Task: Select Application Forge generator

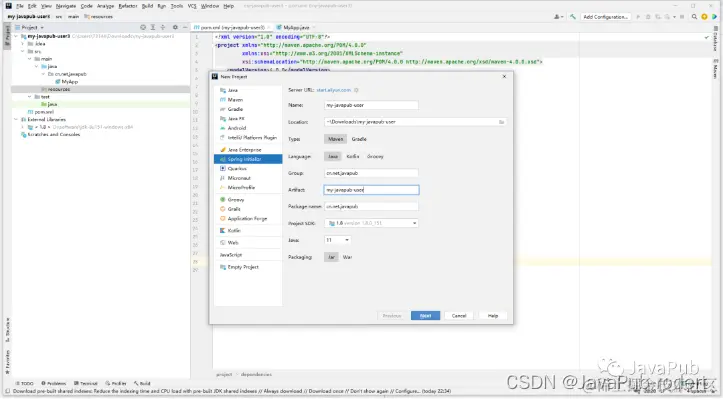Action: click(x=247, y=219)
